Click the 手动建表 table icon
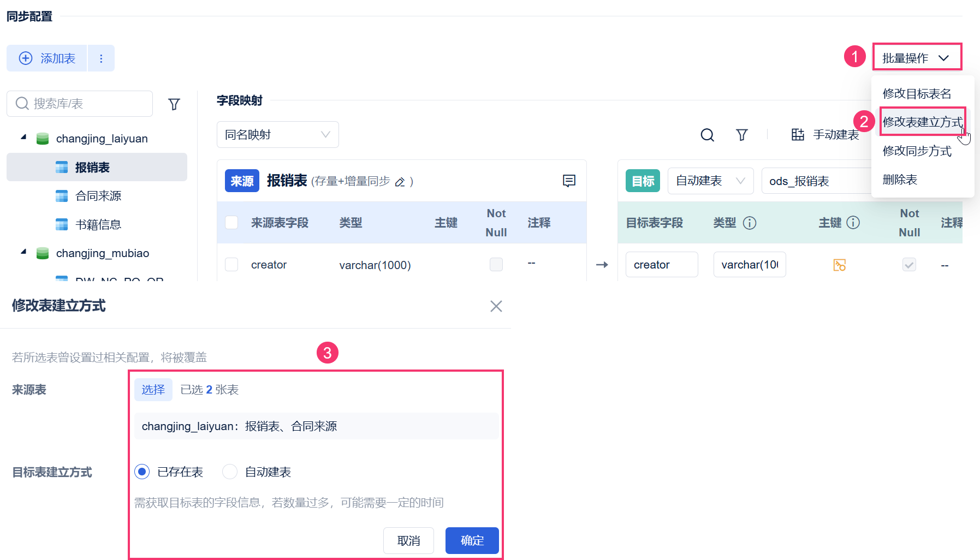The height and width of the screenshot is (560, 980). tap(798, 135)
